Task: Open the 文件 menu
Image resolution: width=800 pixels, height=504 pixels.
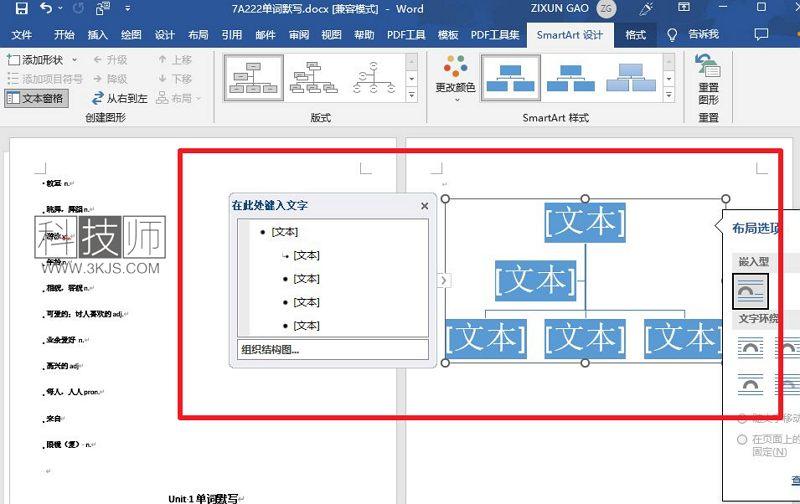Action: 21,35
